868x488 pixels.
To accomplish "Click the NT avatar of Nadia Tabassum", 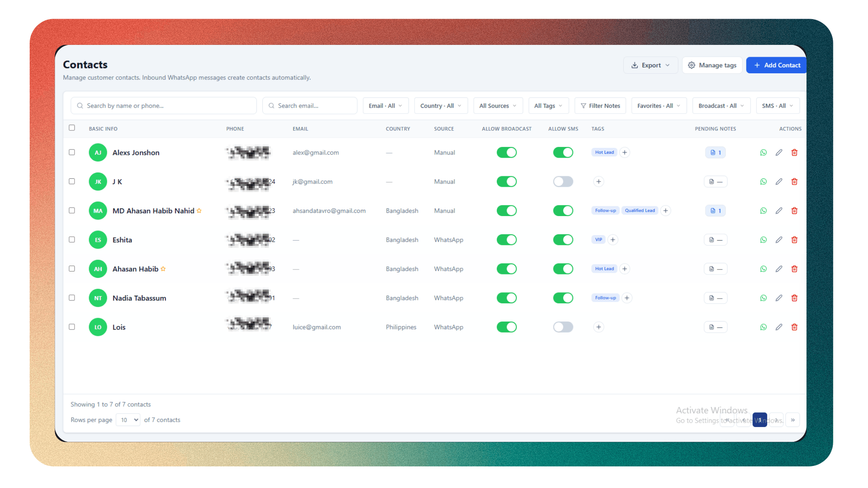I will click(x=98, y=298).
